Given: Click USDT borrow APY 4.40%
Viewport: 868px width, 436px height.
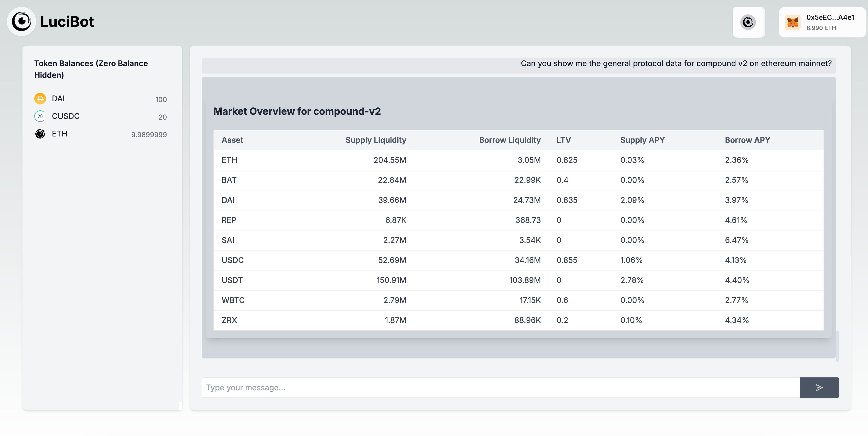Looking at the screenshot, I should click(737, 280).
